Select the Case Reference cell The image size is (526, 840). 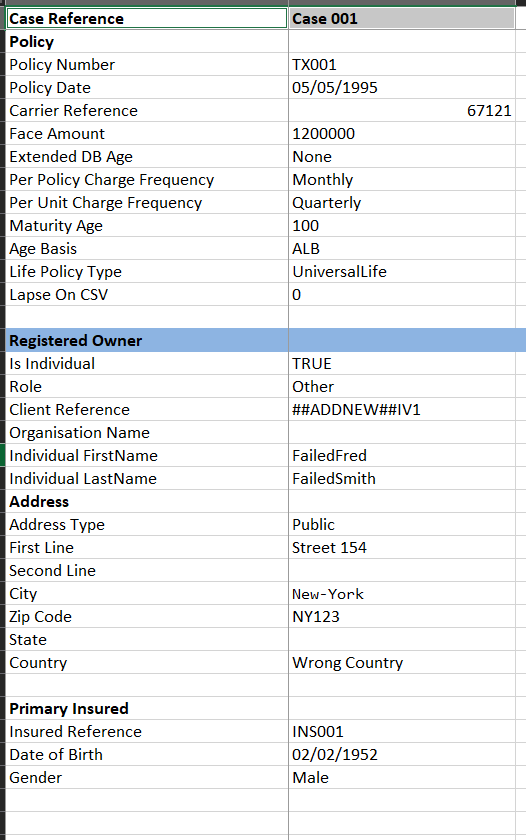(x=147, y=19)
